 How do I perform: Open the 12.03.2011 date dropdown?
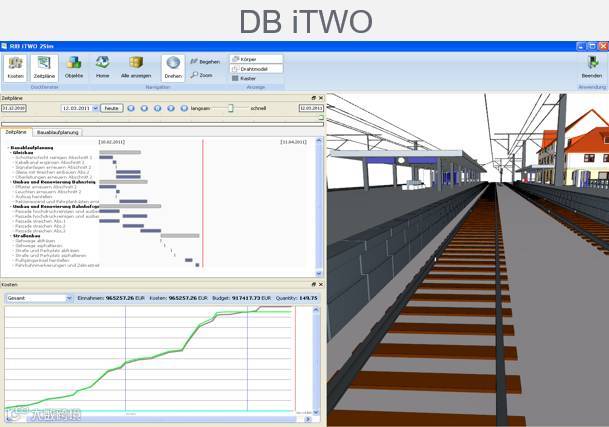pos(95,108)
